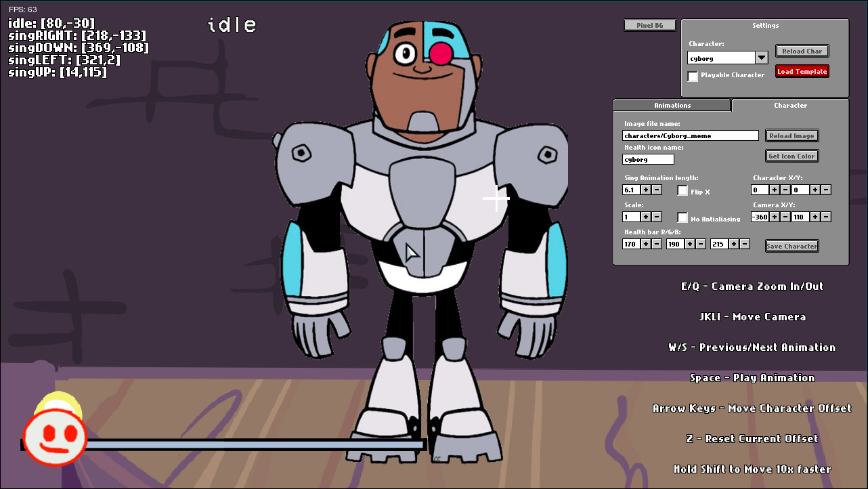Screen dimensions: 868x489
Task: Click the Character Y value field
Action: 800,190
